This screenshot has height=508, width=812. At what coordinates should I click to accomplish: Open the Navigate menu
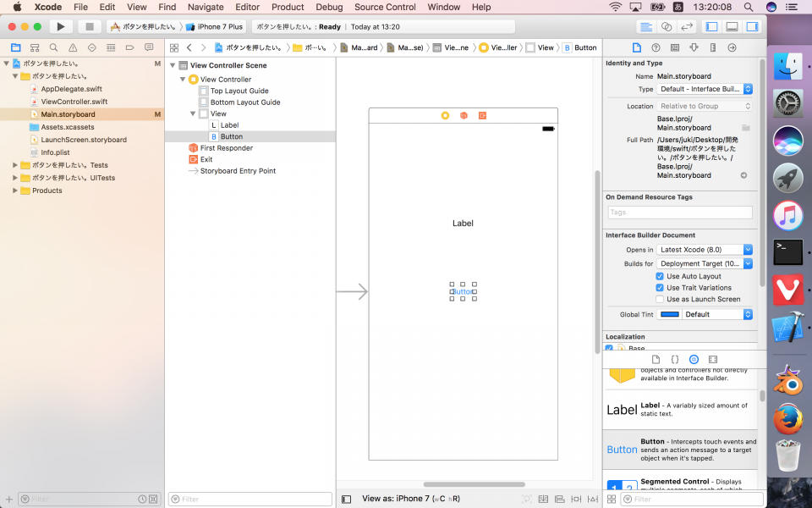coord(206,7)
